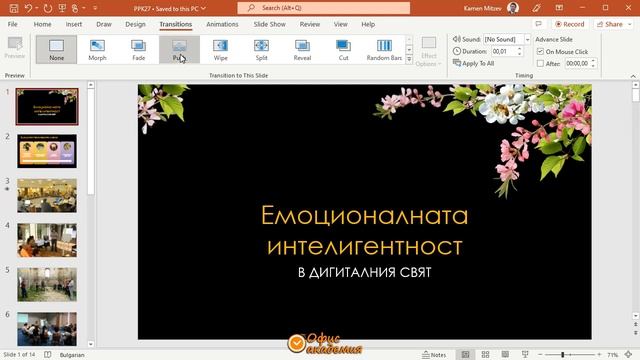This screenshot has height=360, width=640.
Task: Open the View tab
Action: point(340,24)
